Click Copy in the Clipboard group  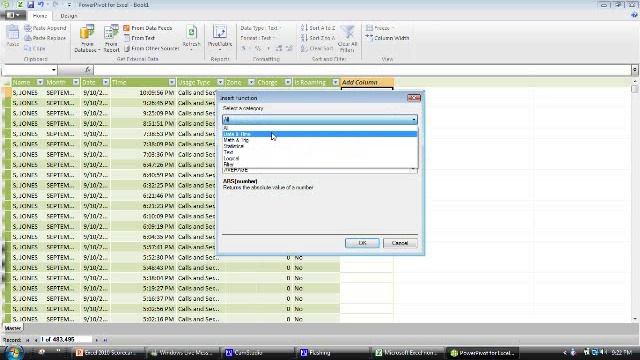coord(35,48)
